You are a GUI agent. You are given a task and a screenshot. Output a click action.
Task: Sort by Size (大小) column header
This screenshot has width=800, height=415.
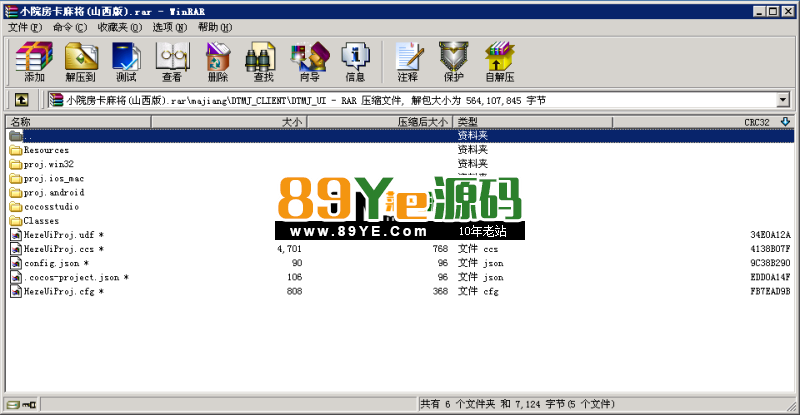point(229,122)
